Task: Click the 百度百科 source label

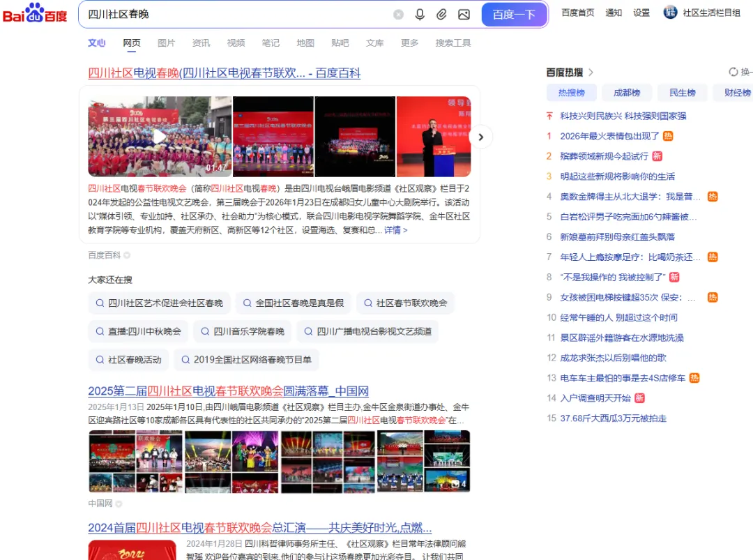Action: (104, 255)
